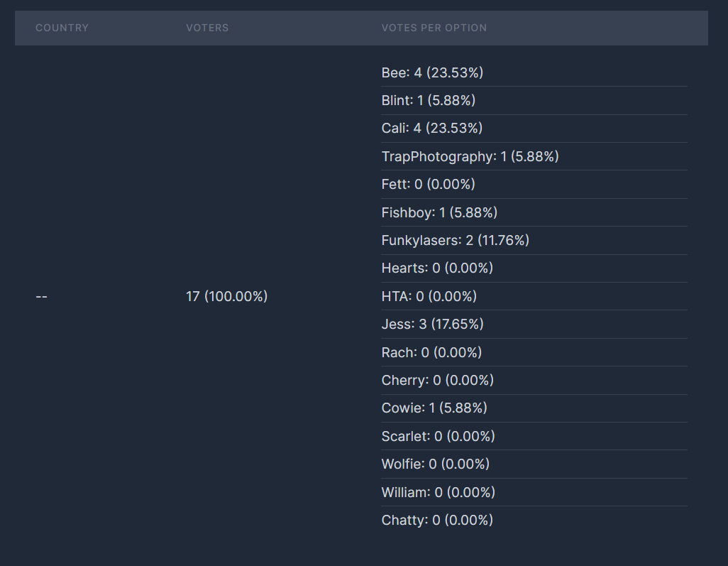Click the Blint: 1 (5.88%) entry
728x566 pixels.
pyautogui.click(x=428, y=101)
